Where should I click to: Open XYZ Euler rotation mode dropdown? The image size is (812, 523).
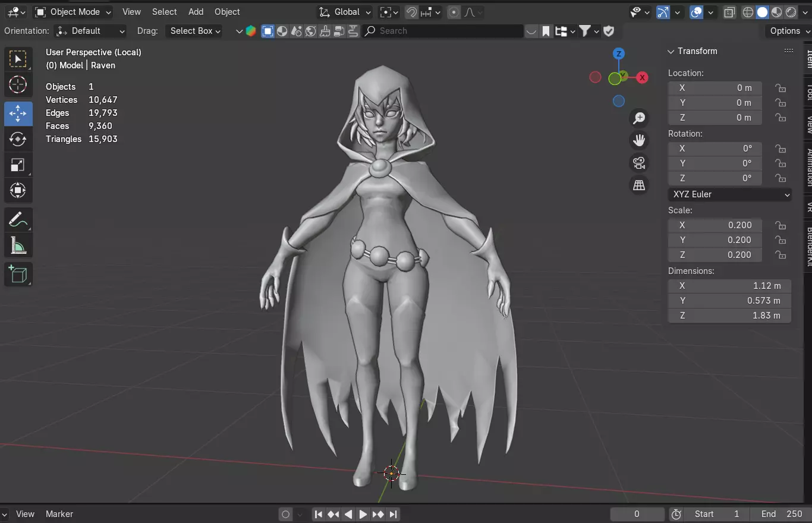[730, 194]
